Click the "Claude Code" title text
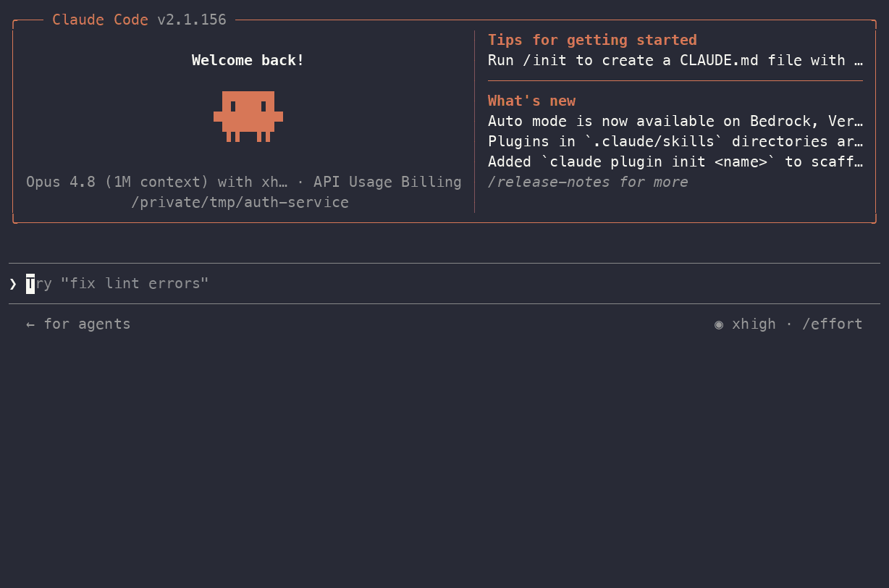 tap(101, 20)
